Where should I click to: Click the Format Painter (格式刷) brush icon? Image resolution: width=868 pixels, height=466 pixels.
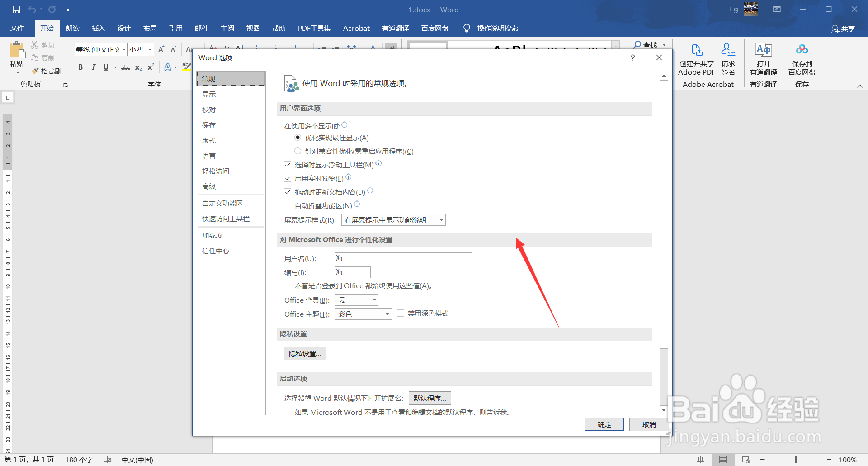35,71
